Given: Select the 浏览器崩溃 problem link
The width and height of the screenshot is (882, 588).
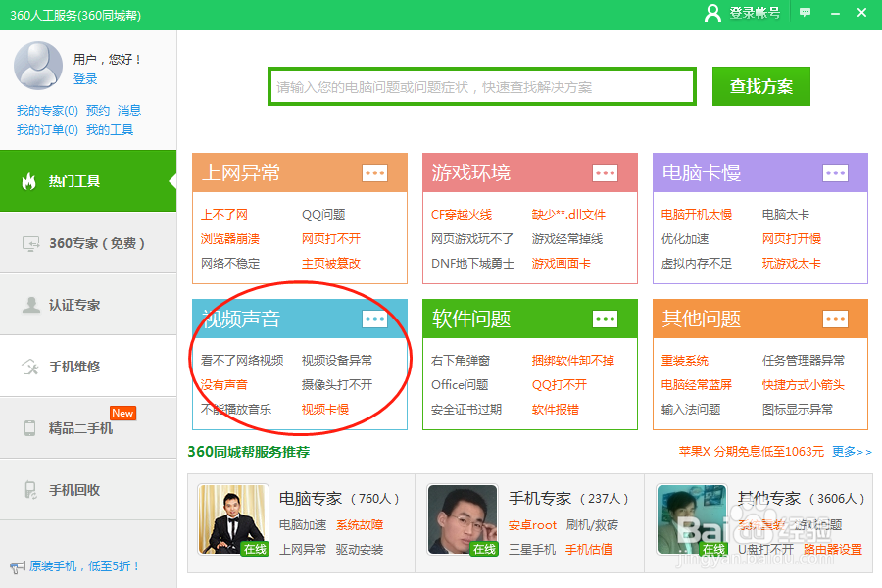Looking at the screenshot, I should click(230, 238).
